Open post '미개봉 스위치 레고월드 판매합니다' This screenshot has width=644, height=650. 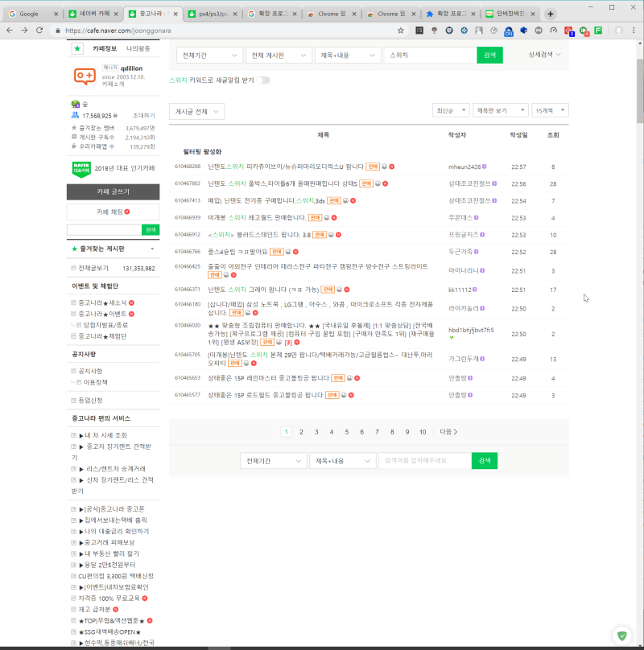(x=257, y=218)
